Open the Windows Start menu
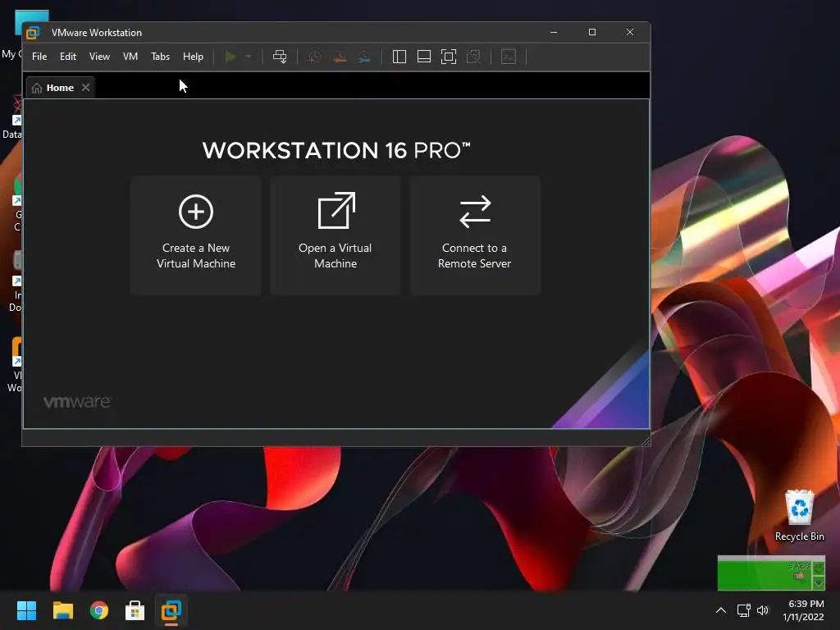 [x=26, y=610]
